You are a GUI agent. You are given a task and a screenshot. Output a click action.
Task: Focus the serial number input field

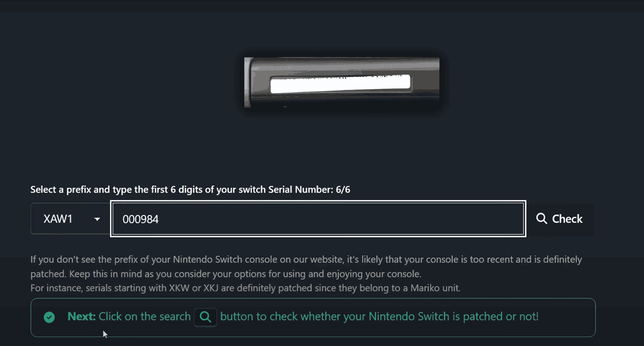[x=318, y=219]
